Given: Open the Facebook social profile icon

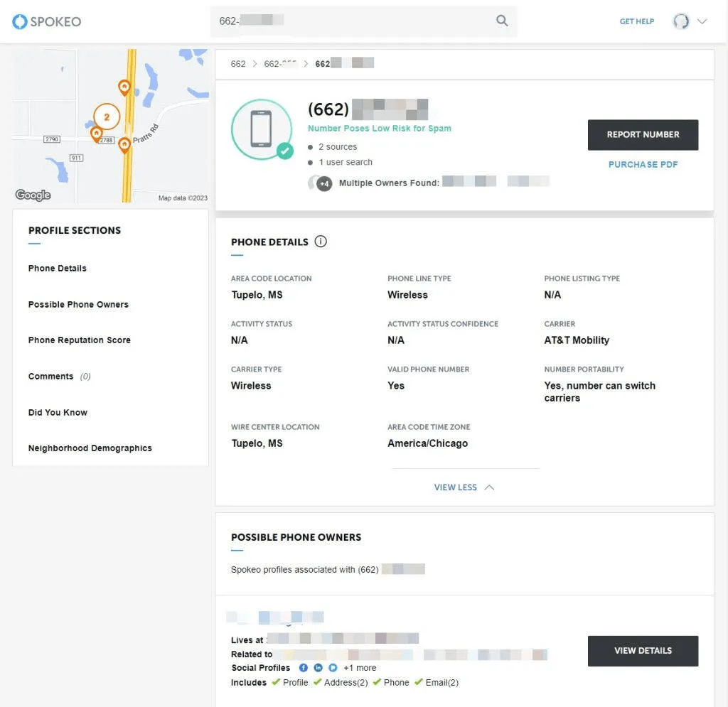Looking at the screenshot, I should click(x=303, y=668).
